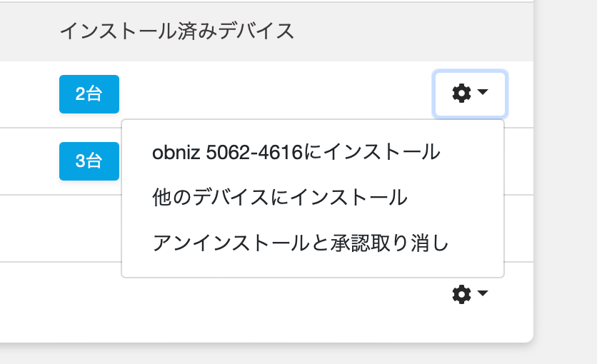This screenshot has width=597, height=364.
Task: Click the blue 3台 badge
Action: click(89, 161)
